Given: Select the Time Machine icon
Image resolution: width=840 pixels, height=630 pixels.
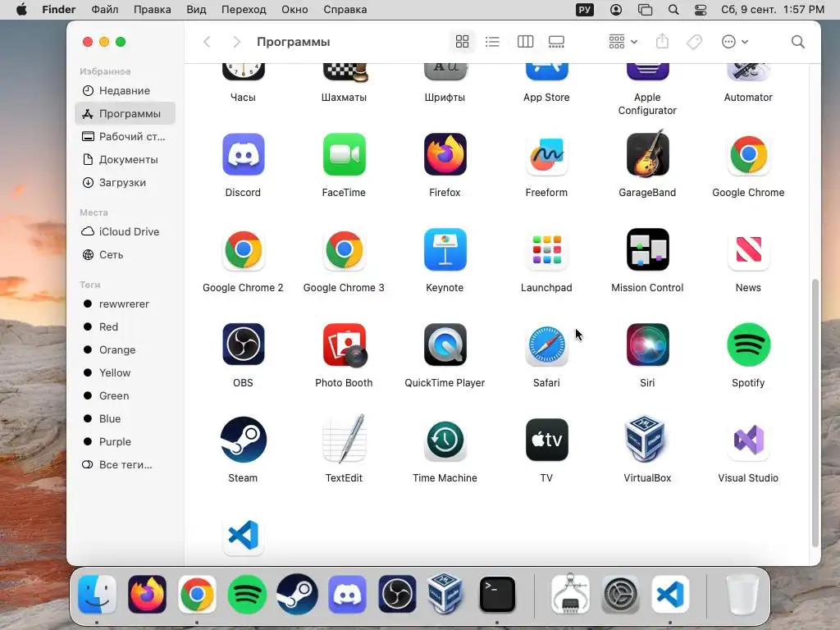Looking at the screenshot, I should tap(445, 440).
